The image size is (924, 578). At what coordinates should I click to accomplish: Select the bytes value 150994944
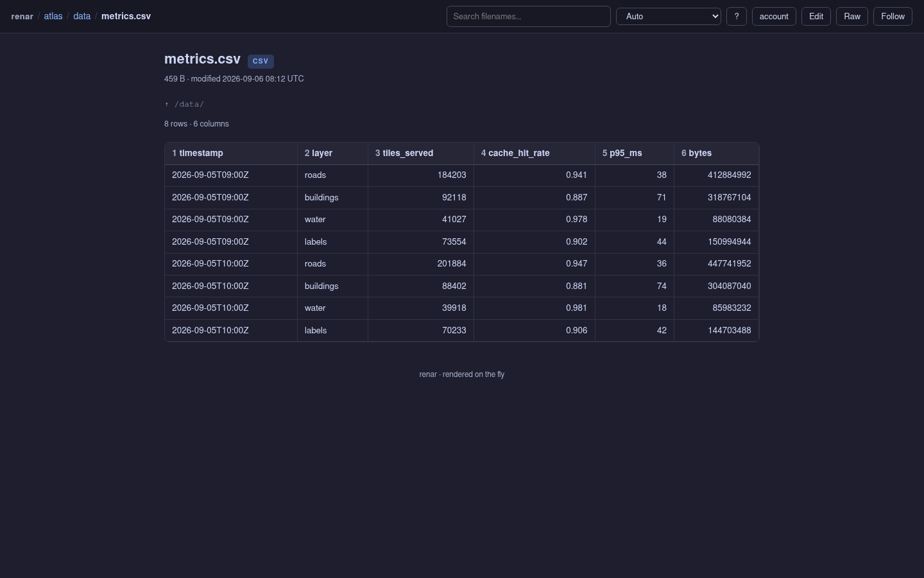730,242
